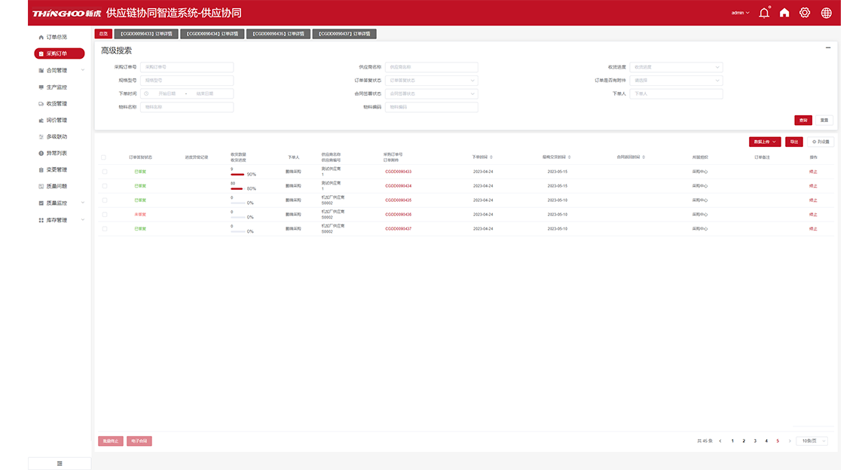The width and height of the screenshot is (868, 470).
Task: Expand the 数据上传 dropdown button
Action: pyautogui.click(x=764, y=142)
